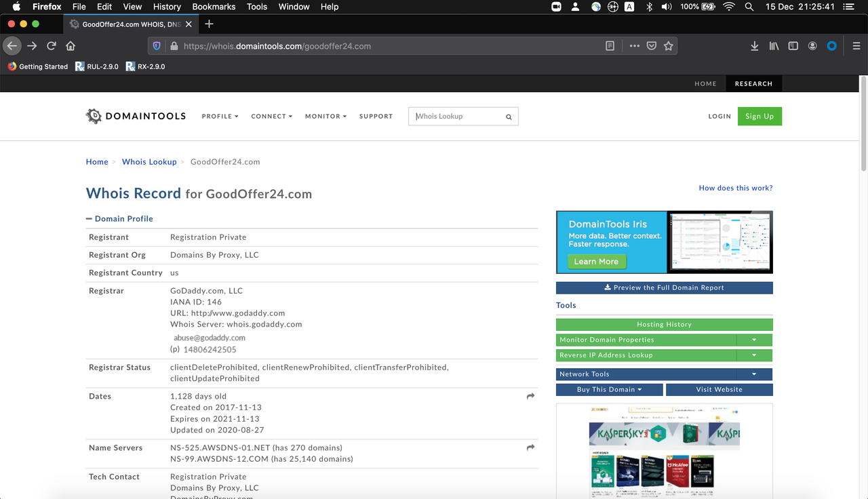Expand the CONNECT navigation dropdown
Viewport: 868px width, 499px height.
(x=271, y=117)
